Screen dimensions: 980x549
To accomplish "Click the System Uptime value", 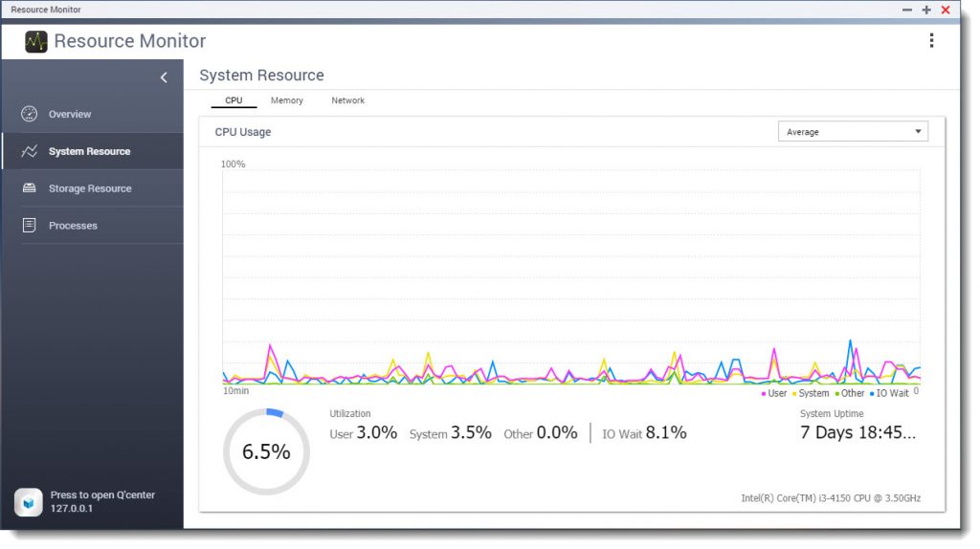I will click(857, 432).
